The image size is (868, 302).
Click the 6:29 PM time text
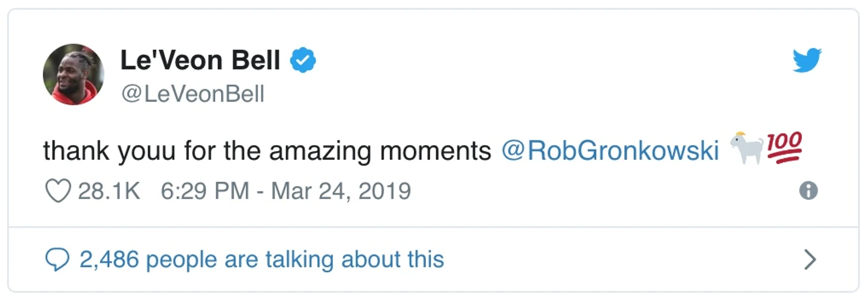click(x=205, y=191)
